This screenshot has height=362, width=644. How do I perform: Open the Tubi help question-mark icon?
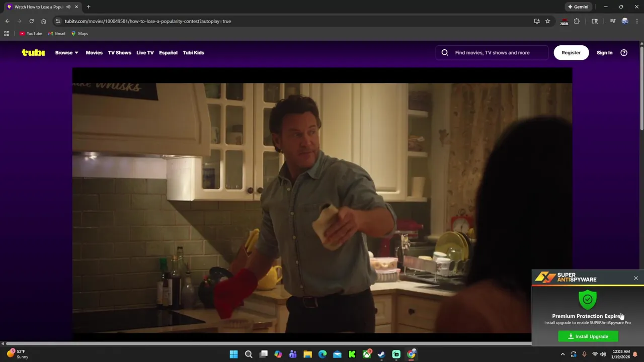624,52
